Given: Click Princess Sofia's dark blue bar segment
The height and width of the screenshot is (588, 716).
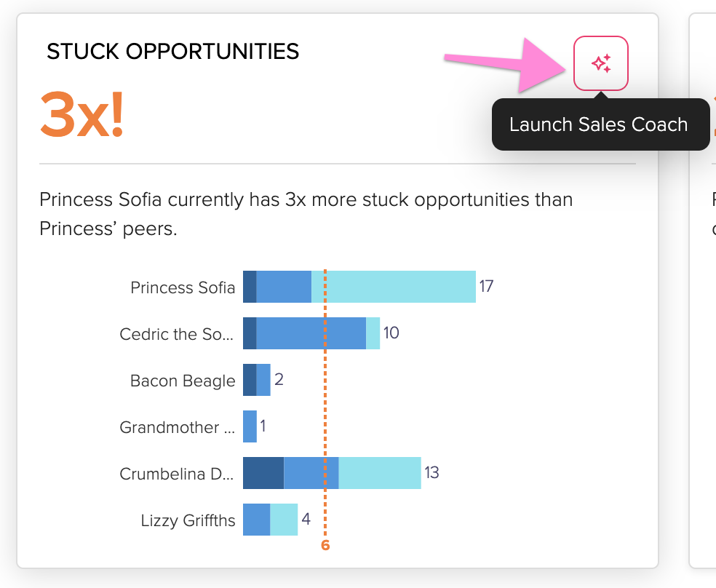Looking at the screenshot, I should pos(250,287).
